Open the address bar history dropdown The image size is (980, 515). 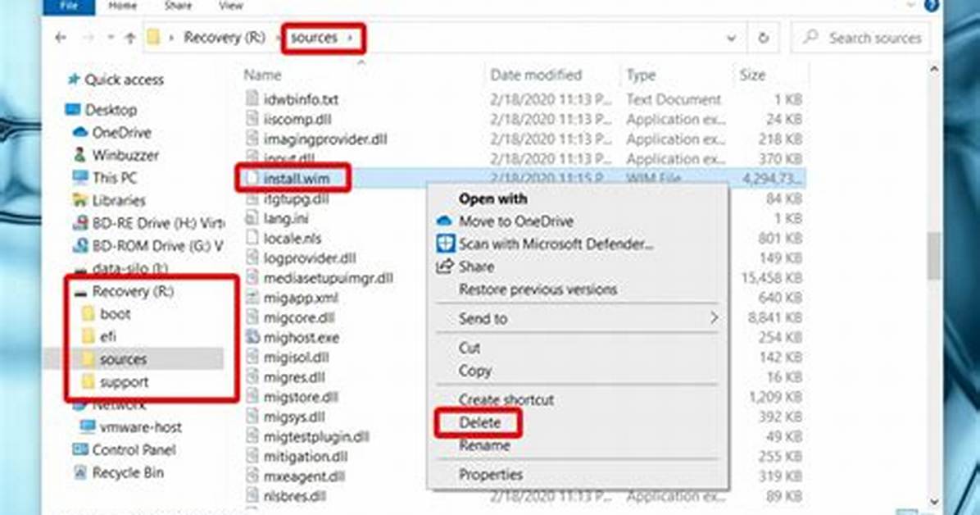point(731,39)
